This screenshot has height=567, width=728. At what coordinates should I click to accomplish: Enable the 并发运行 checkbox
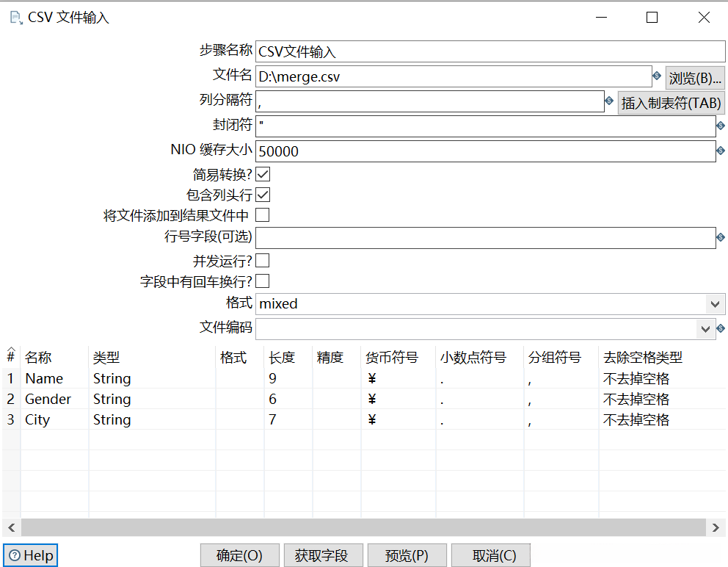[x=263, y=261]
